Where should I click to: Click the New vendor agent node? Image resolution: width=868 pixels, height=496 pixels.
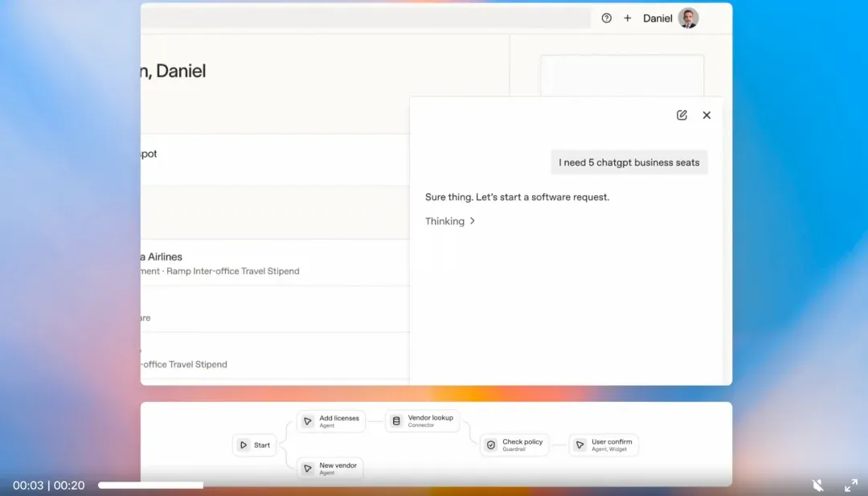pos(330,469)
